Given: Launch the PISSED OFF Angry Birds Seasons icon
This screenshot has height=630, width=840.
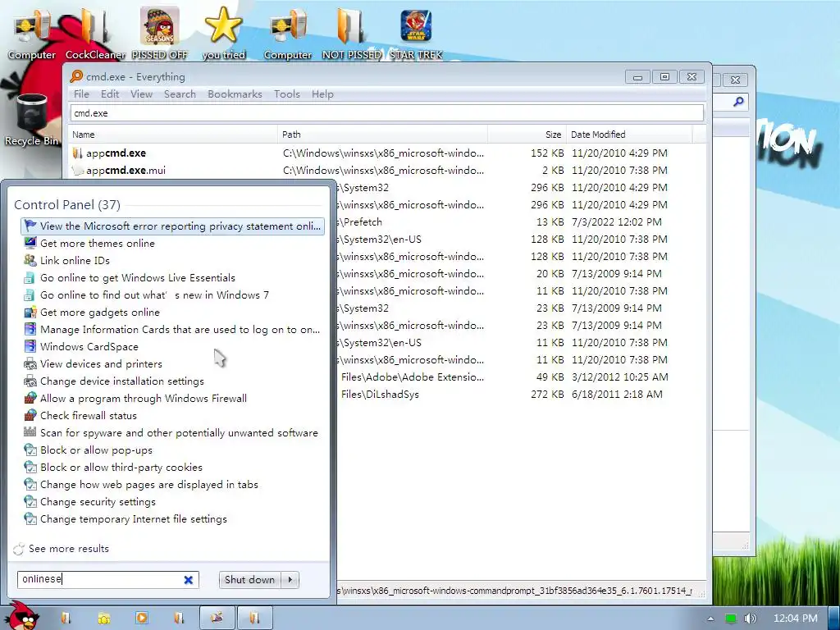Looking at the screenshot, I should click(x=160, y=32).
